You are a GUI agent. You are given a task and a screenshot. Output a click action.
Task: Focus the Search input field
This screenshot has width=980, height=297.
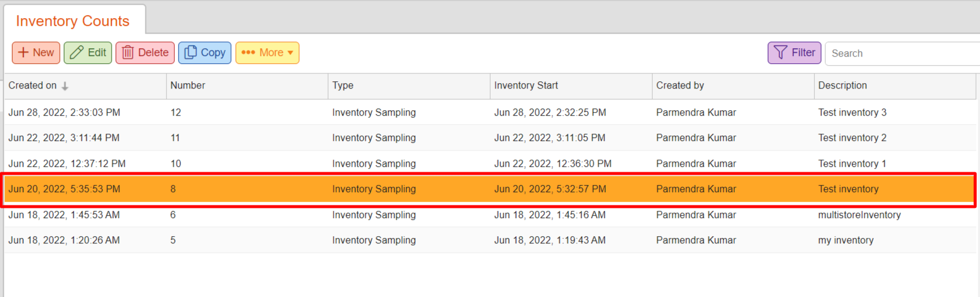tap(903, 53)
